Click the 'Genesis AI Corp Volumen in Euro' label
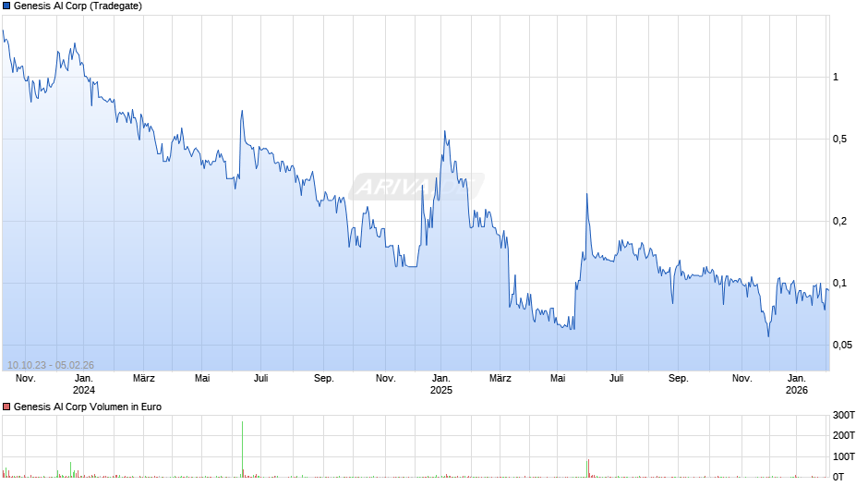The width and height of the screenshot is (868, 486). [x=88, y=407]
